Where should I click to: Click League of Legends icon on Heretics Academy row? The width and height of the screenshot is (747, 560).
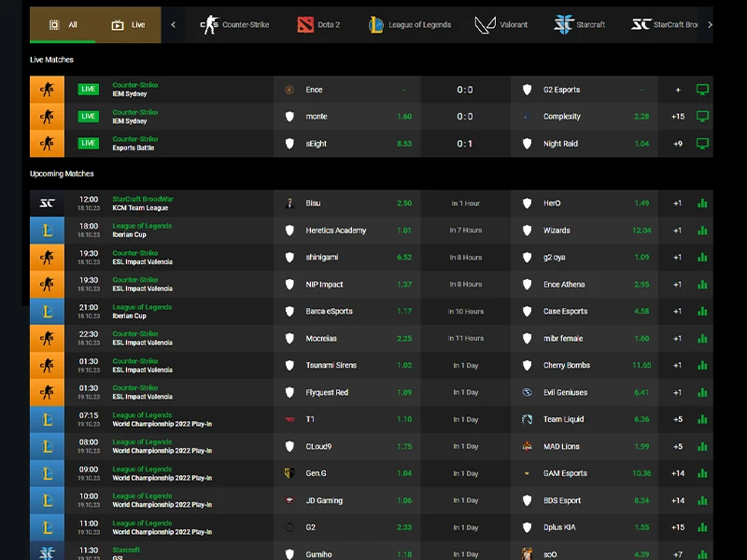(x=48, y=231)
